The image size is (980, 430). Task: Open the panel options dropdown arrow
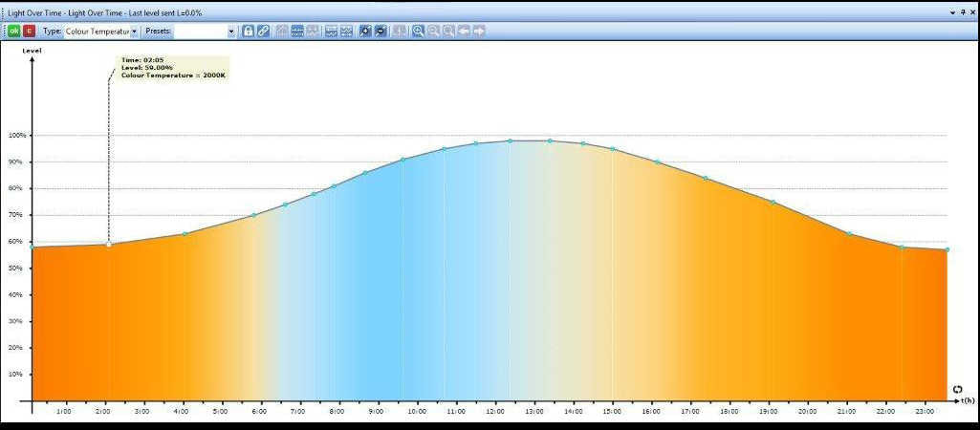(951, 12)
